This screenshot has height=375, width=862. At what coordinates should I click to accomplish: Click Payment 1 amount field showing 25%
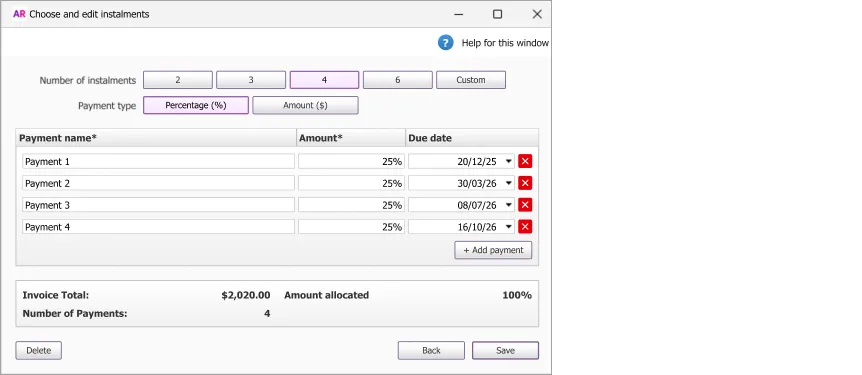(351, 161)
